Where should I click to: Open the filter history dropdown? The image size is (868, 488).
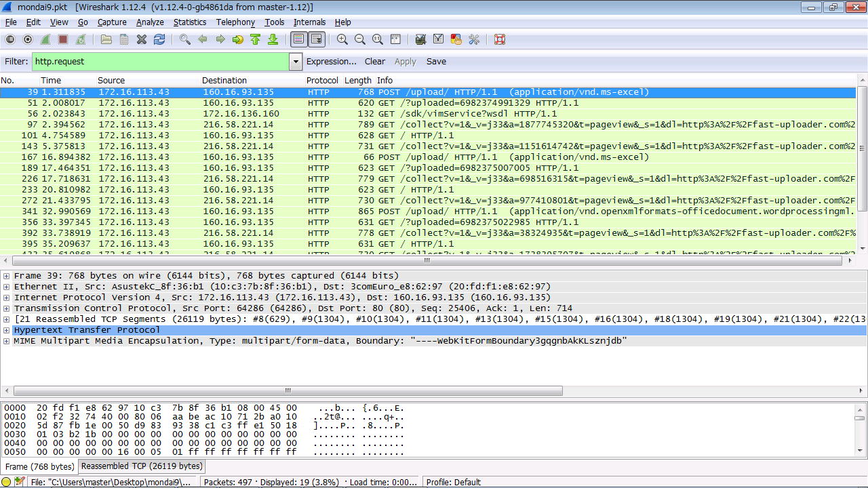tap(296, 61)
